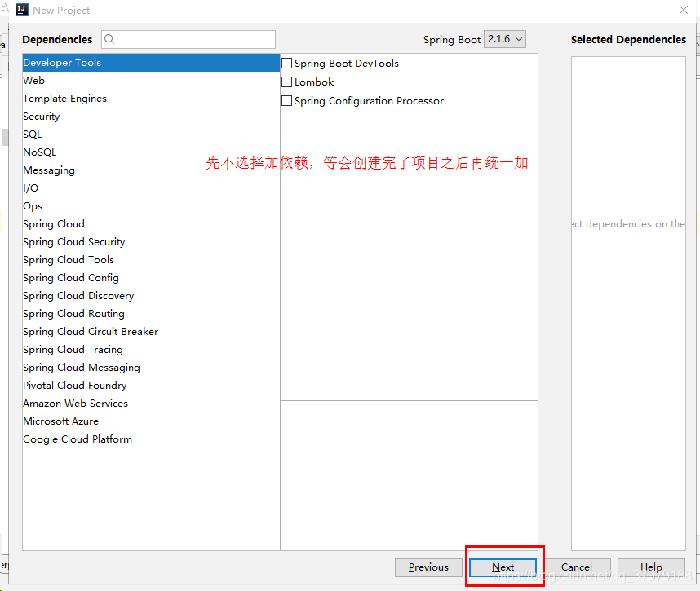The width and height of the screenshot is (700, 591).
Task: Choose Spring Cloud Messaging category
Action: coord(151,367)
